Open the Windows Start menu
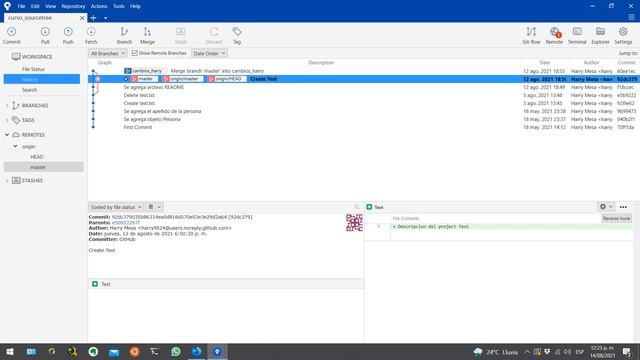The width and height of the screenshot is (640, 360). [10, 351]
